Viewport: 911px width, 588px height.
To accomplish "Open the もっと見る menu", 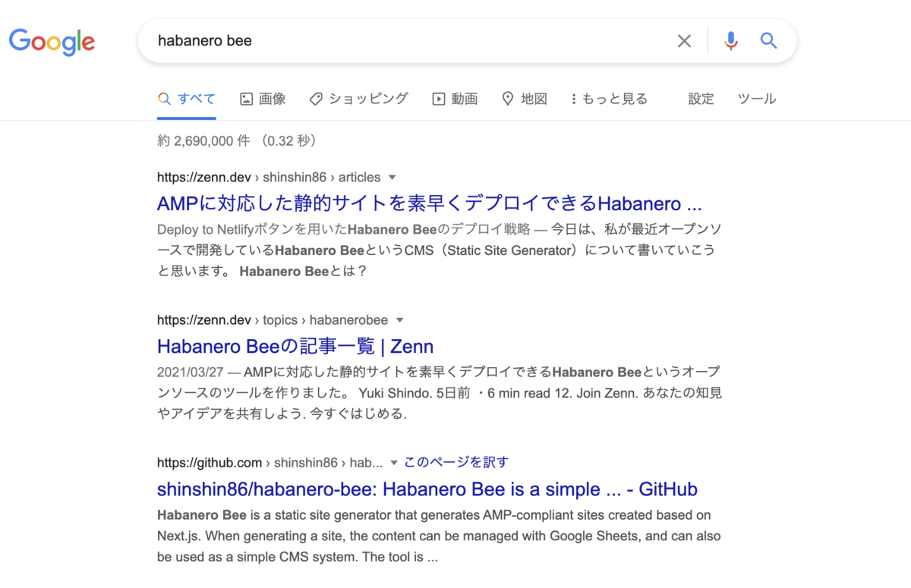I will pyautogui.click(x=608, y=99).
